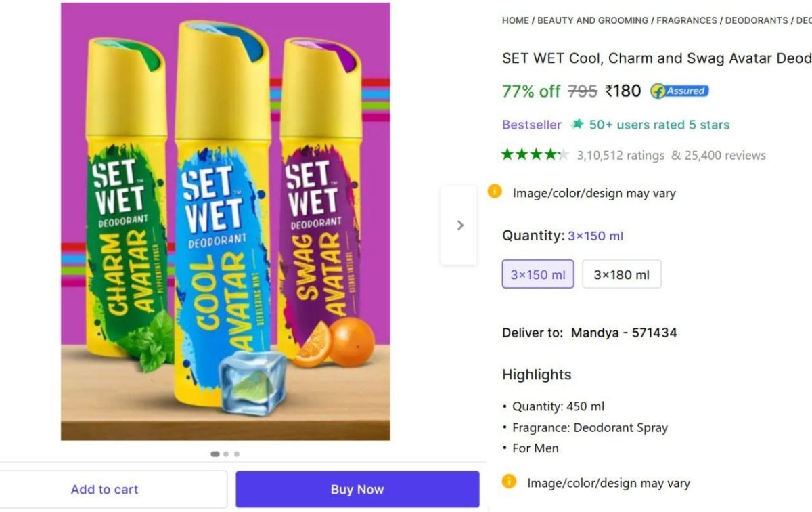Click the four-star rating display
Viewport: 812px width, 512px height.
[x=534, y=155]
